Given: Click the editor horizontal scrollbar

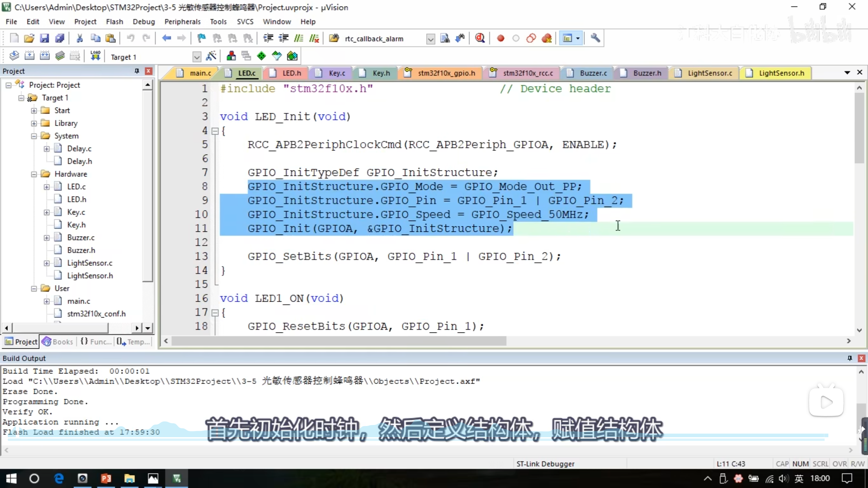Looking at the screenshot, I should [x=339, y=341].
